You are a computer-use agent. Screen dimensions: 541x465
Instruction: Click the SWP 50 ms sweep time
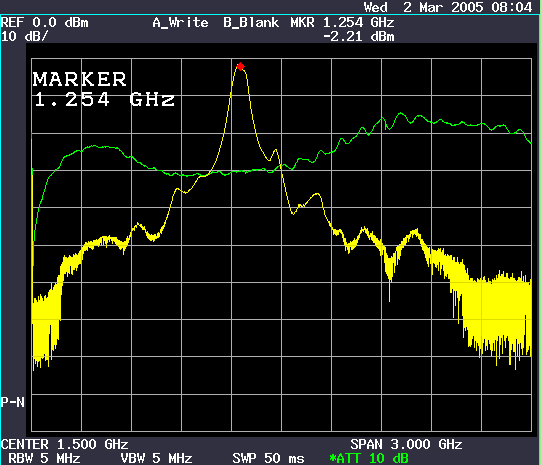click(x=268, y=458)
